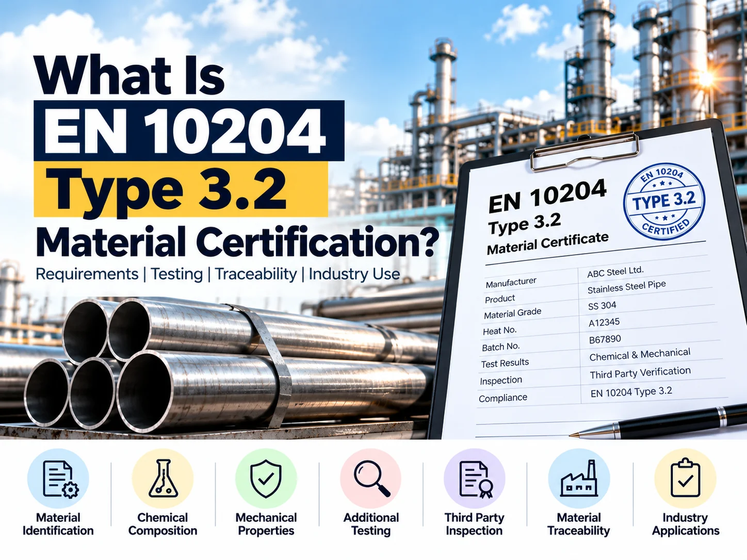Click the batch number "B67890"

pyautogui.click(x=605, y=339)
